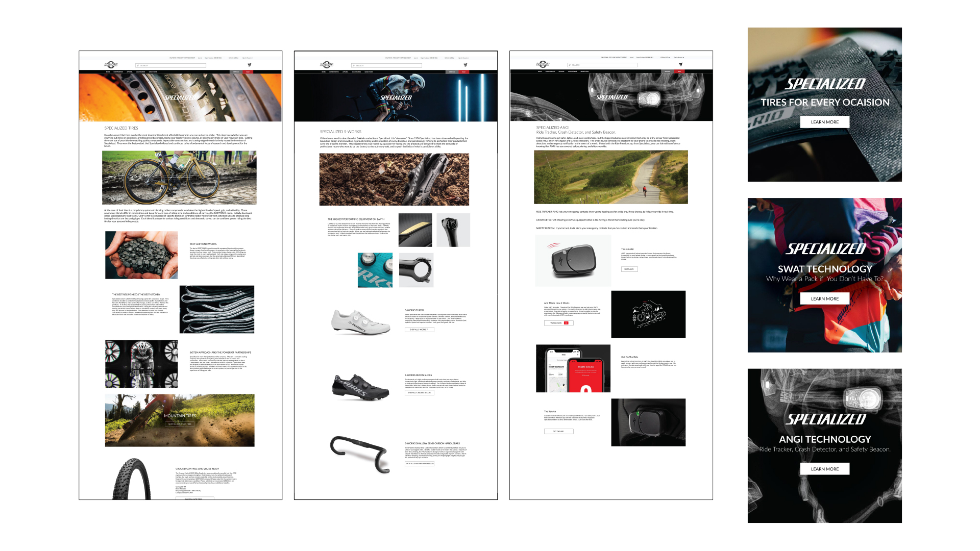The width and height of the screenshot is (980, 551).
Task: Click the teal S-Works shoe closeup thumbnail
Action: tap(375, 270)
